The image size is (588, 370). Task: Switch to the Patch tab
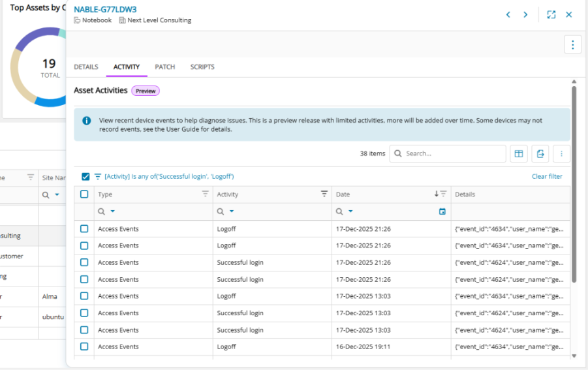click(164, 67)
